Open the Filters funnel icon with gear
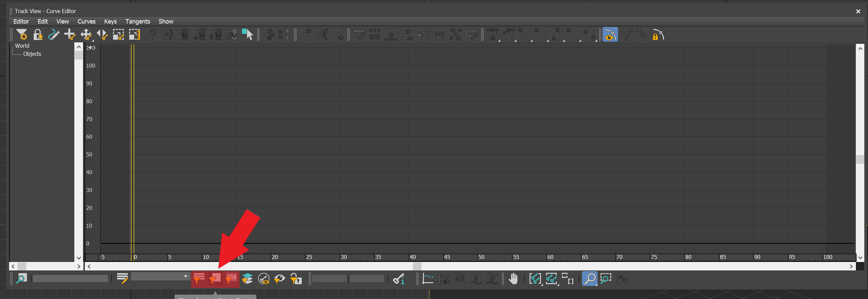 [x=22, y=35]
